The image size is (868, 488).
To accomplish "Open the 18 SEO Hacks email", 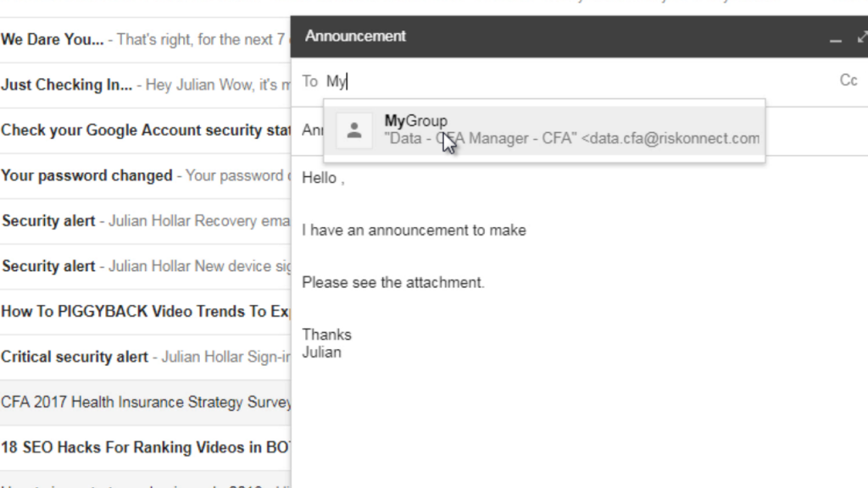I will [145, 448].
